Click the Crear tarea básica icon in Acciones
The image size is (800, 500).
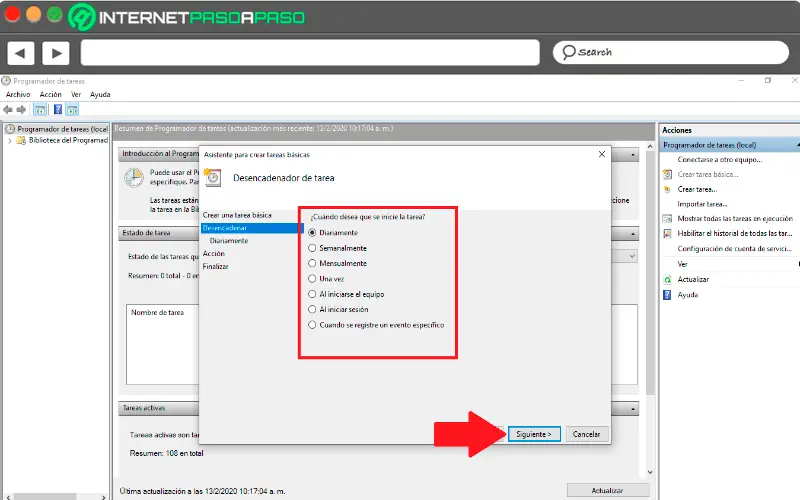(667, 174)
